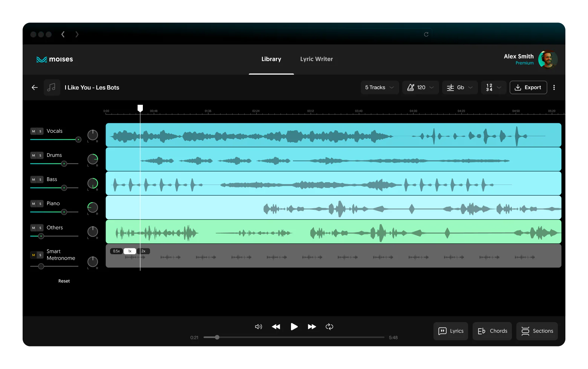The height and width of the screenshot is (369, 588).
Task: Solo the Drums track
Action: pos(40,155)
